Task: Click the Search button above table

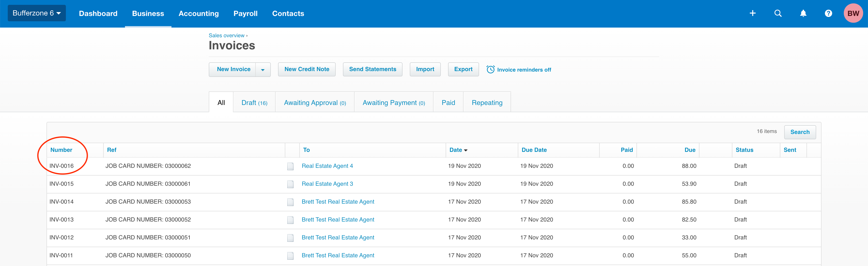Action: pos(800,132)
